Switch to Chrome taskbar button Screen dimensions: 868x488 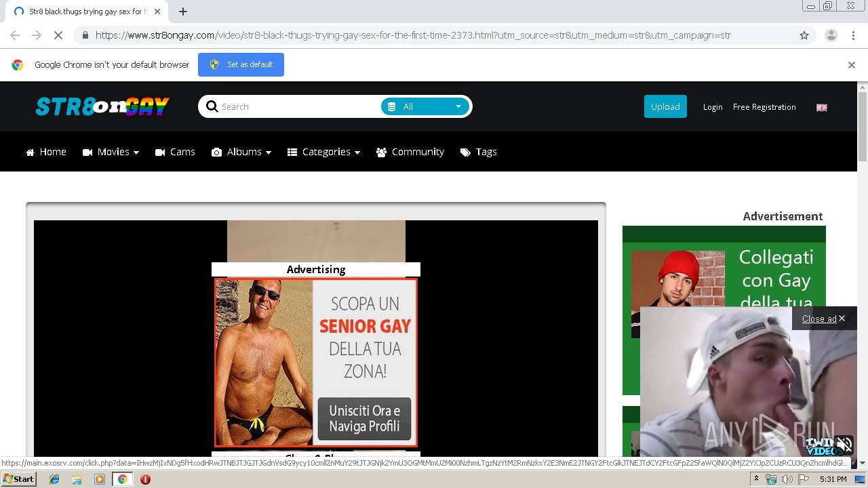pyautogui.click(x=122, y=479)
